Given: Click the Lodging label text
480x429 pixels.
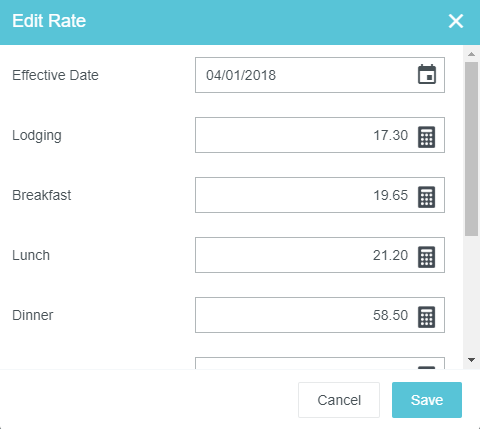Looking at the screenshot, I should pyautogui.click(x=37, y=136).
